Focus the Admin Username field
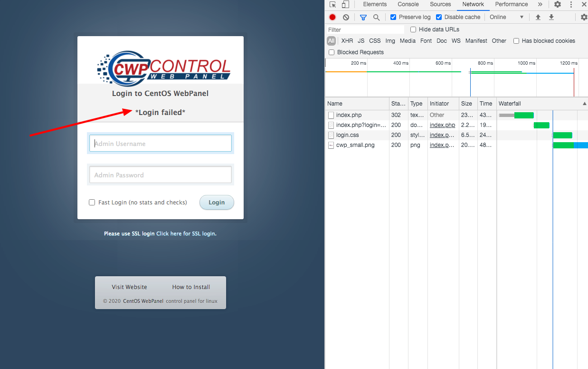Viewport: 588px width, 369px height. pos(161,144)
